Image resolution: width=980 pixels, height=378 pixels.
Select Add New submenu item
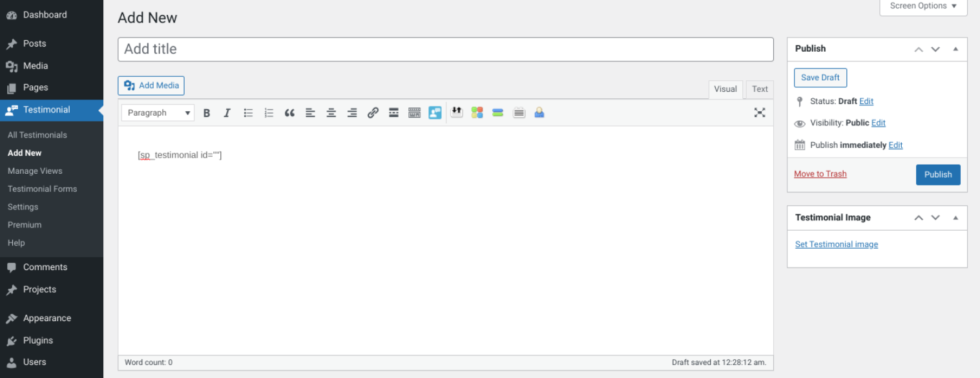click(x=25, y=153)
